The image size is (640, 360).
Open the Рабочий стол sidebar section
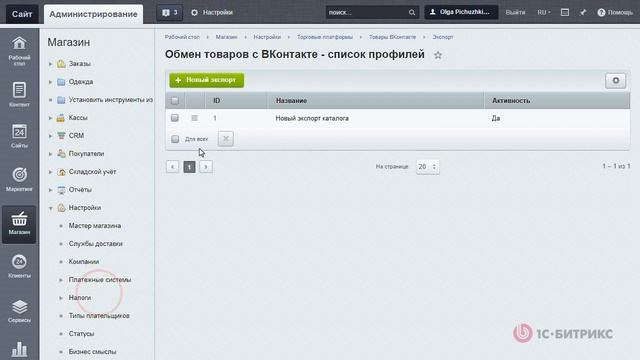pyautogui.click(x=19, y=51)
